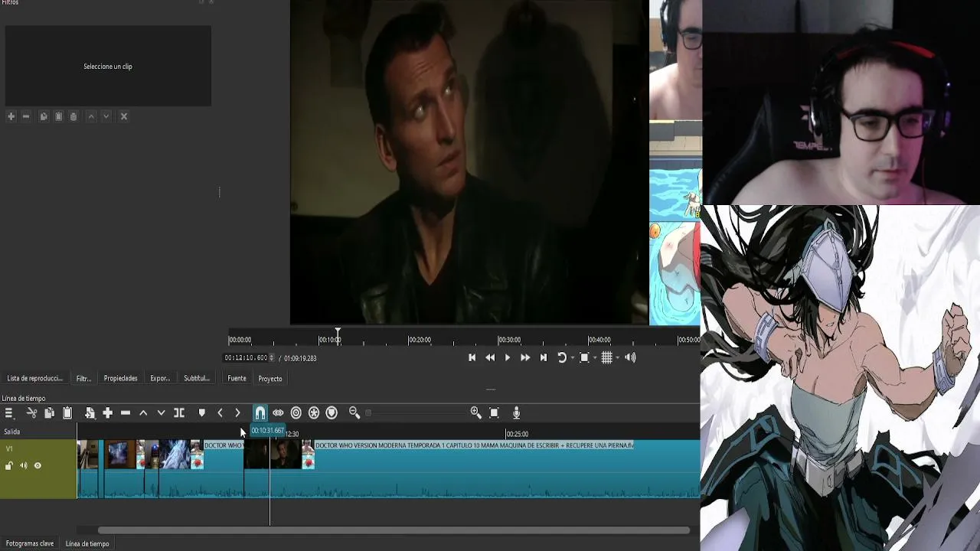Paste the clip into the timeline
980x551 pixels.
click(67, 413)
